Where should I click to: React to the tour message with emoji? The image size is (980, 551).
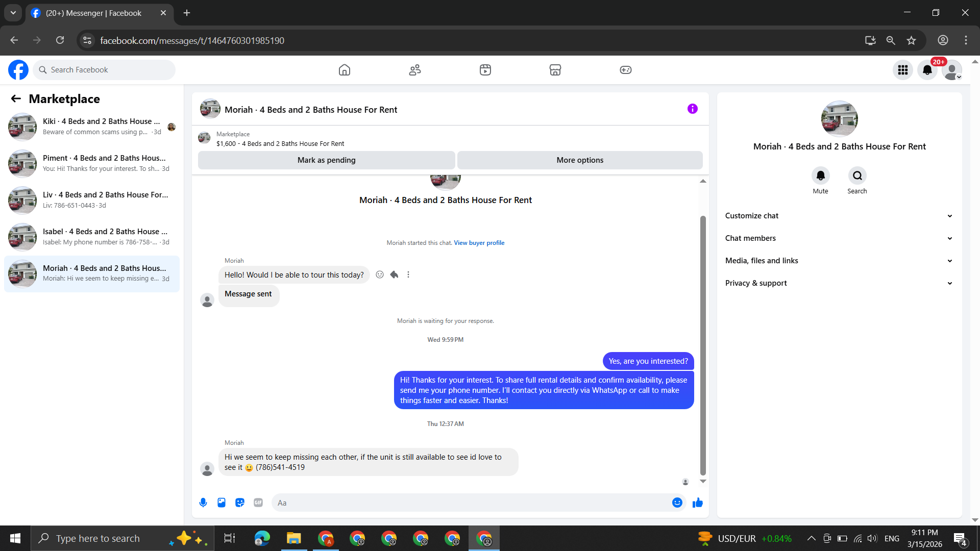(380, 274)
